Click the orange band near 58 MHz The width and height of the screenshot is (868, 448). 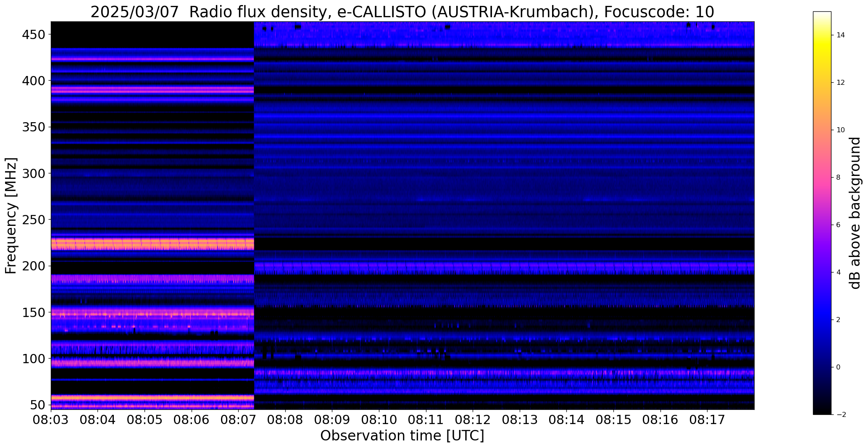point(153,397)
